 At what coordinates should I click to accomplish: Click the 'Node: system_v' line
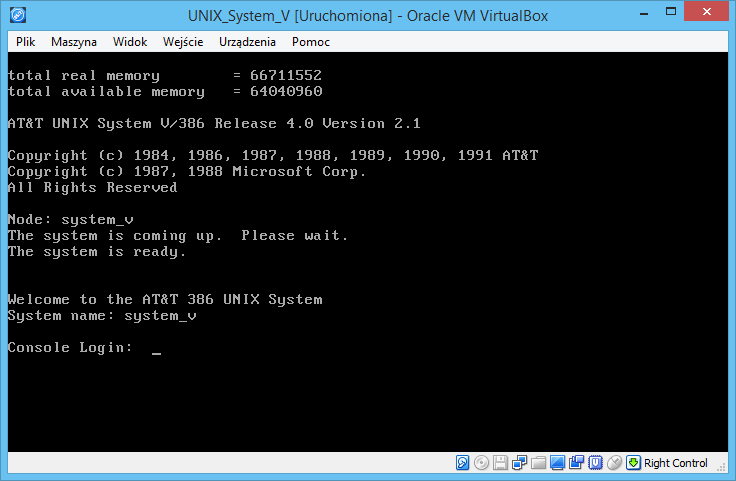(x=70, y=220)
